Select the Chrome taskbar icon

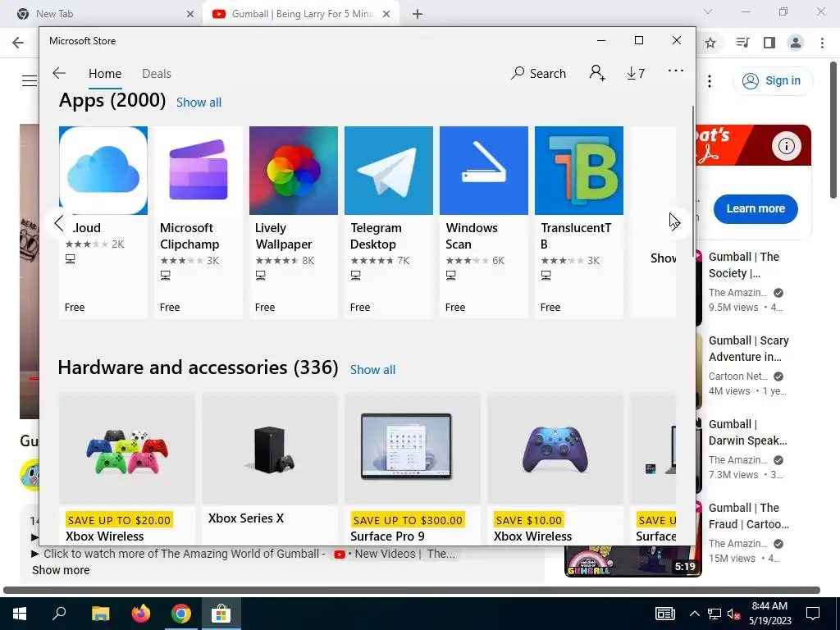click(181, 614)
